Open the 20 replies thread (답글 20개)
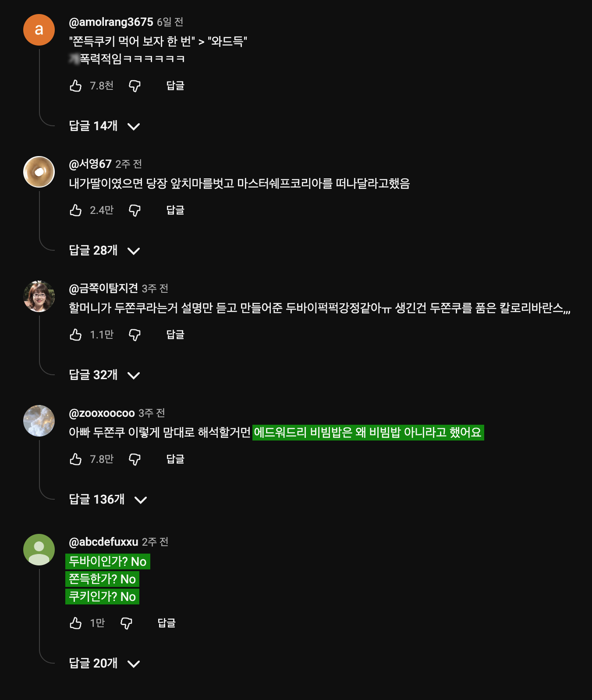This screenshot has width=592, height=700. pyautogui.click(x=104, y=664)
